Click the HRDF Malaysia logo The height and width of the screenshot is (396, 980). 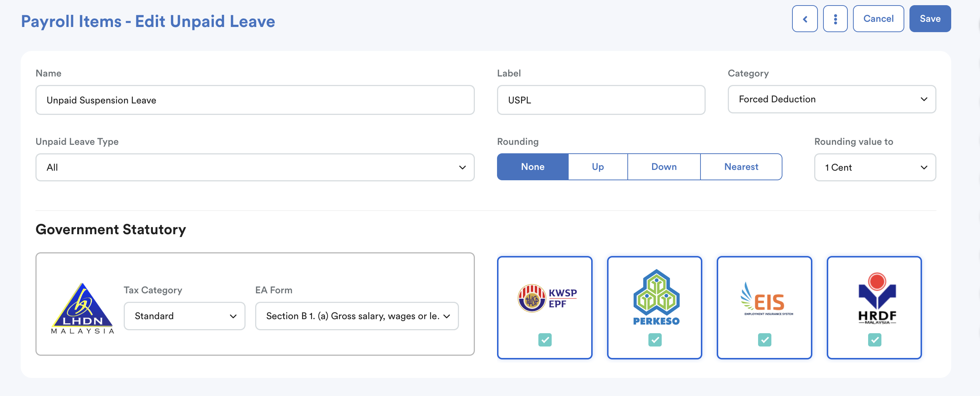[x=877, y=298]
